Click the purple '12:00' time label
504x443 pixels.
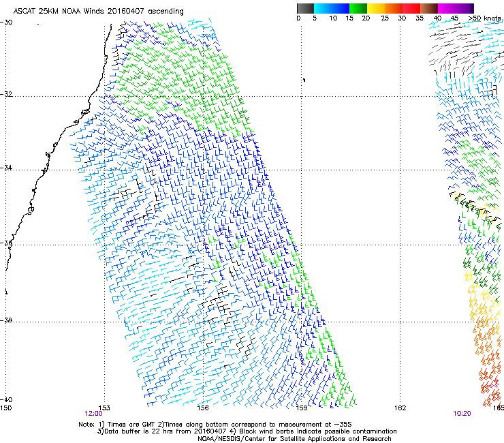point(93,414)
